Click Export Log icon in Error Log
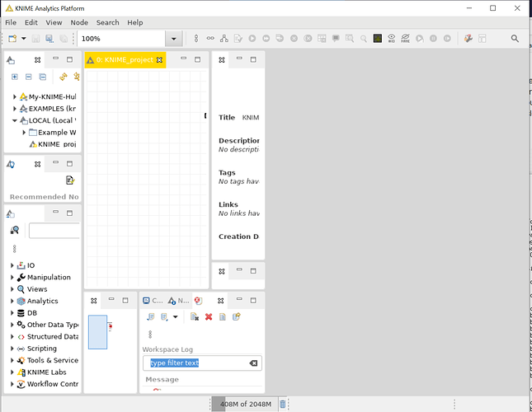This screenshot has height=412, width=532. click(150, 316)
